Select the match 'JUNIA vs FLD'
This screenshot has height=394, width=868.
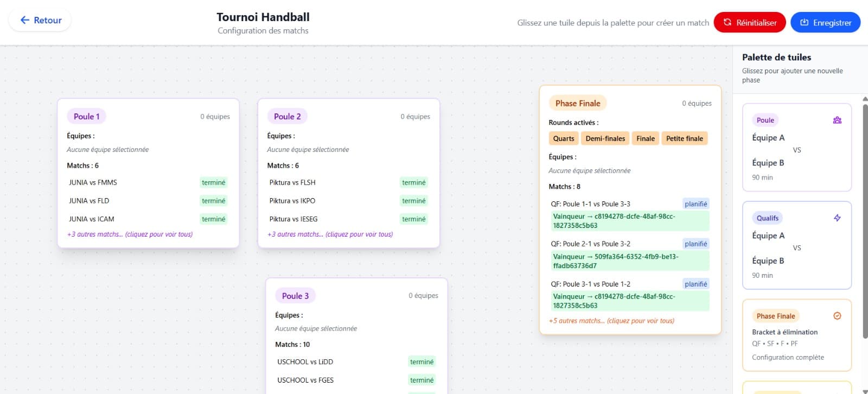click(x=89, y=201)
